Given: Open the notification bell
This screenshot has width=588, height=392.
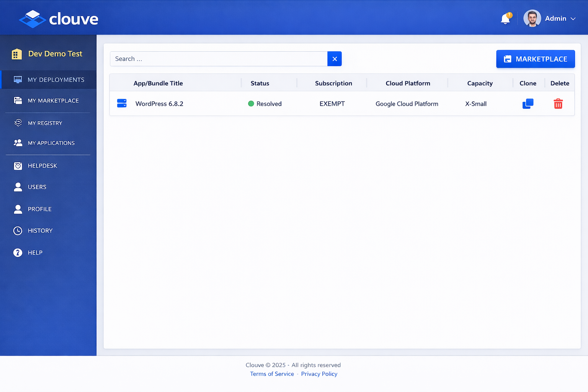Looking at the screenshot, I should tap(505, 18).
